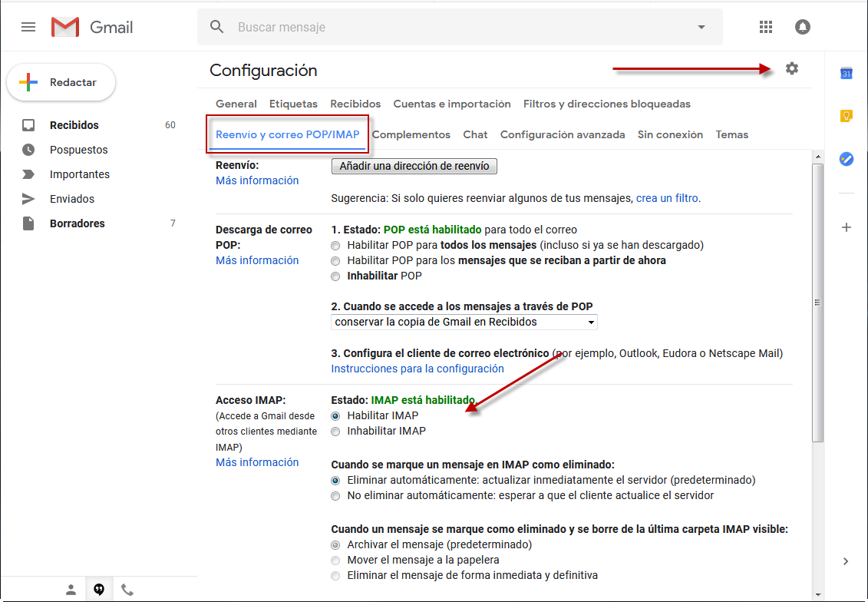Click in the Buscar mensaje search field
Image resolution: width=868 pixels, height=602 pixels.
point(460,27)
